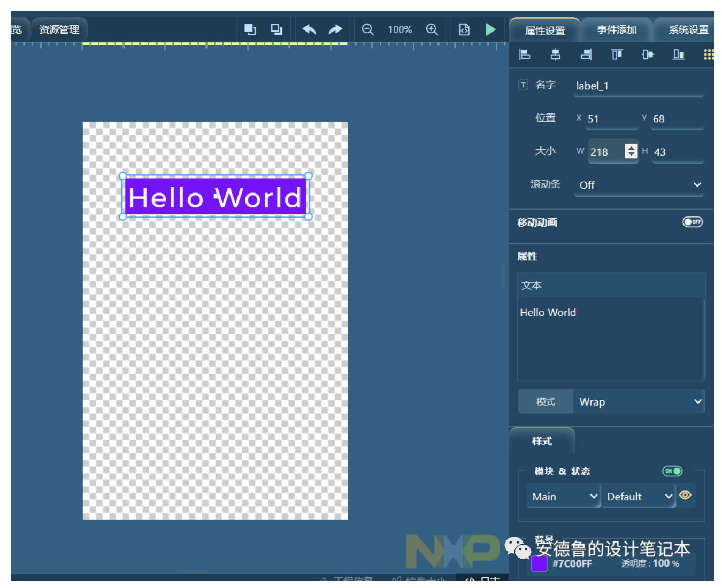This screenshot has height=588, width=722.
Task: Open the Main part dropdown
Action: pos(564,496)
